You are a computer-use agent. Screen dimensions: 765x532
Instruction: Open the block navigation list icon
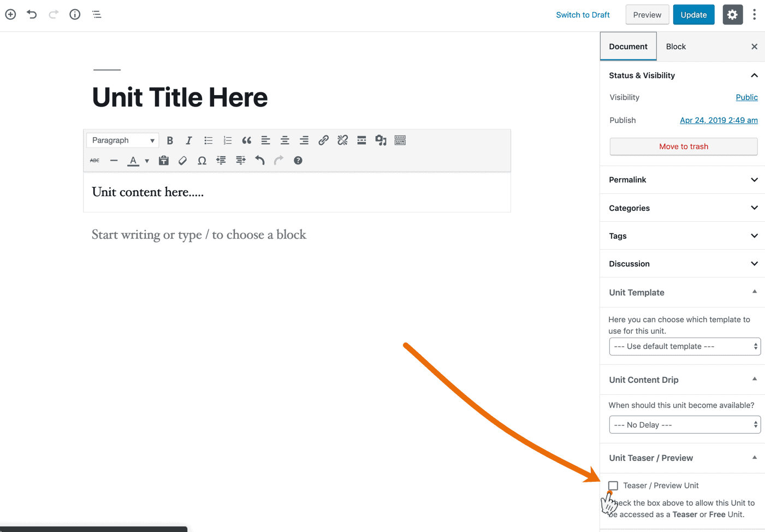(x=97, y=15)
